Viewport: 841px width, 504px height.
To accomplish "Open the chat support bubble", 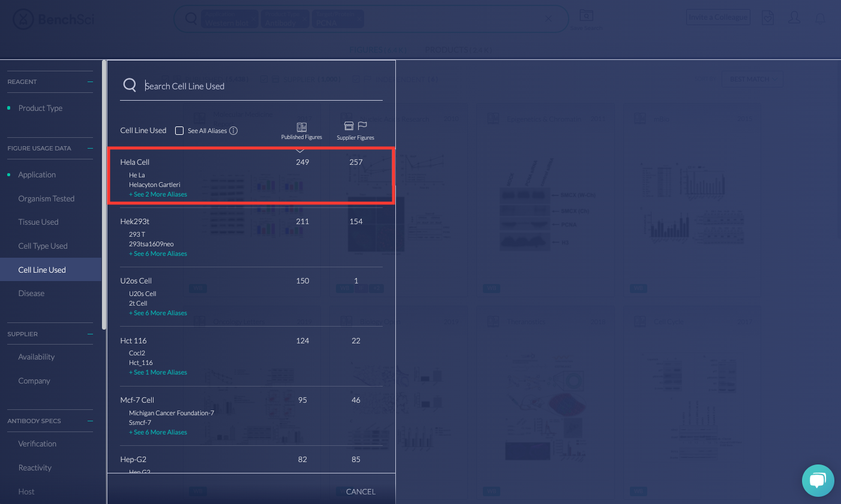I will pyautogui.click(x=818, y=480).
